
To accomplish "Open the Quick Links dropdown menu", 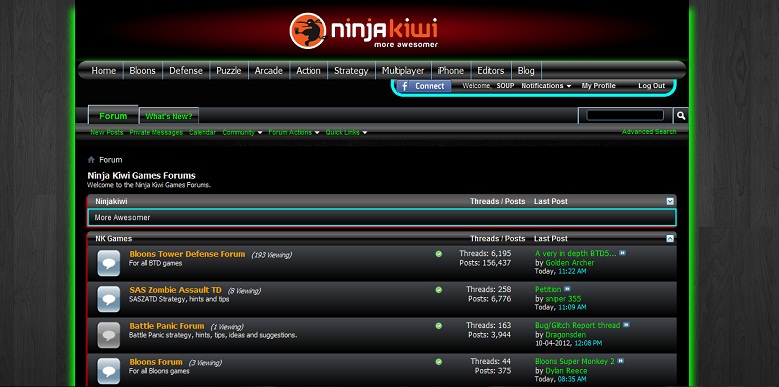I will point(346,133).
